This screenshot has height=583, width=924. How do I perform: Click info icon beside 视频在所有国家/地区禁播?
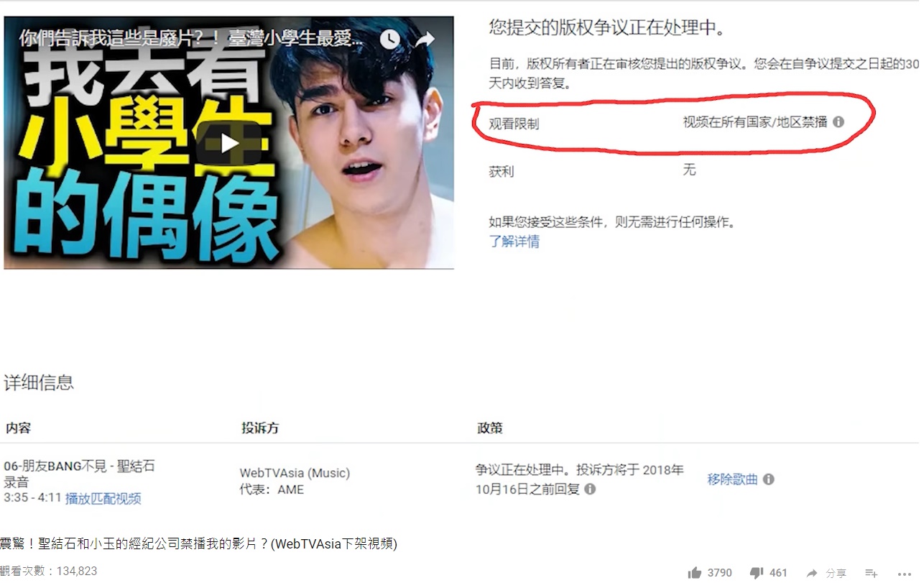point(838,122)
